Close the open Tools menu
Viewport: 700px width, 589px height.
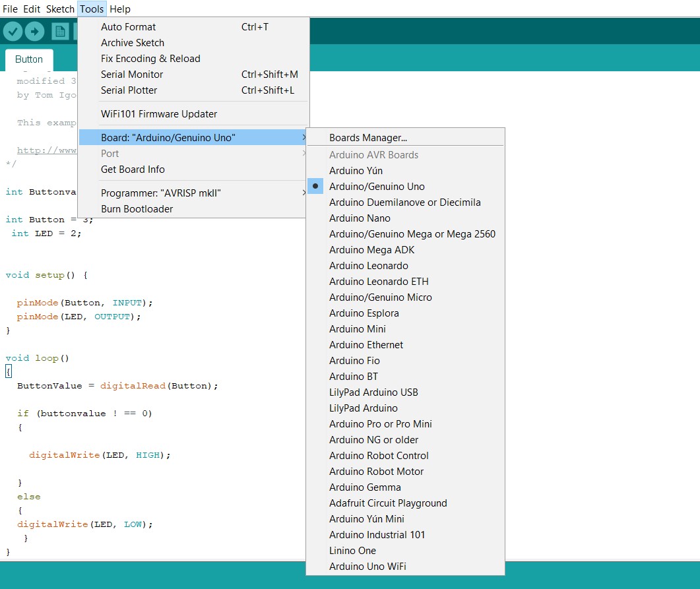pyautogui.click(x=92, y=9)
